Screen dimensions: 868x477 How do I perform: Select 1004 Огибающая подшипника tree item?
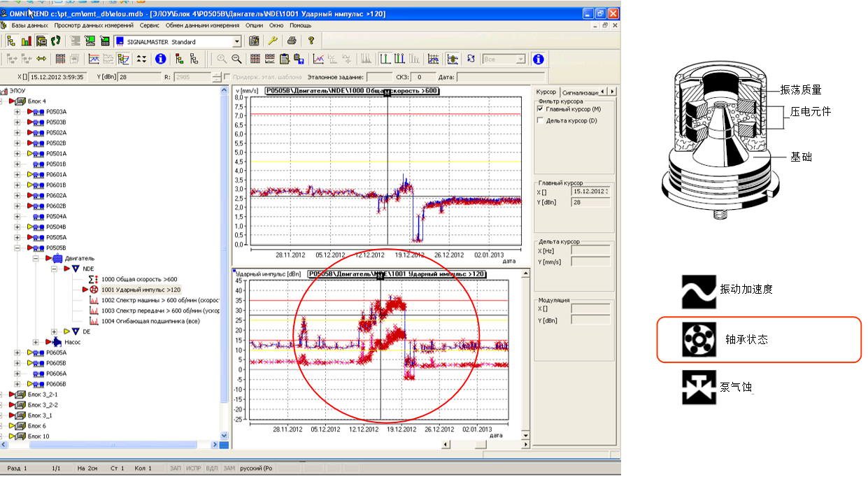coord(151,321)
